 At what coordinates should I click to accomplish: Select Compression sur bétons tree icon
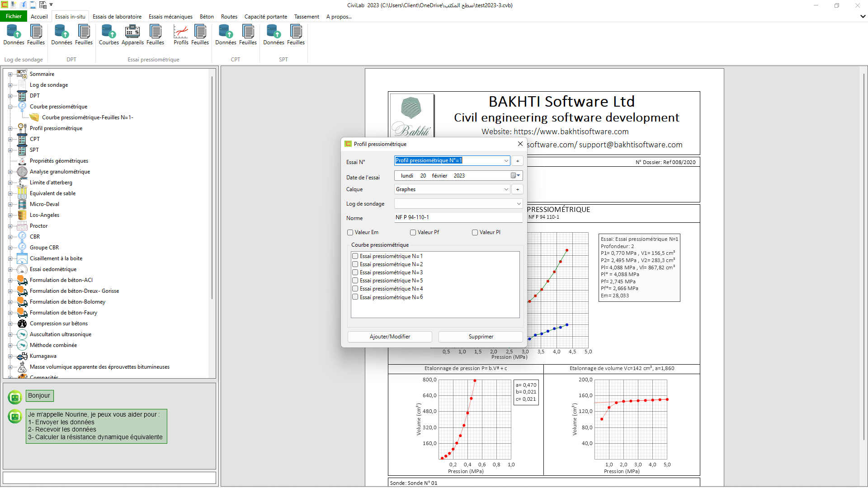coord(22,324)
